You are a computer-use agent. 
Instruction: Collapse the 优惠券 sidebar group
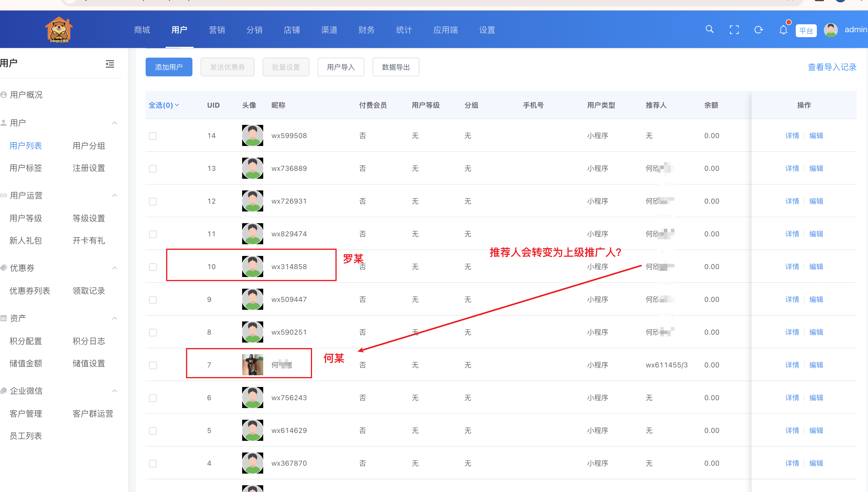(114, 268)
